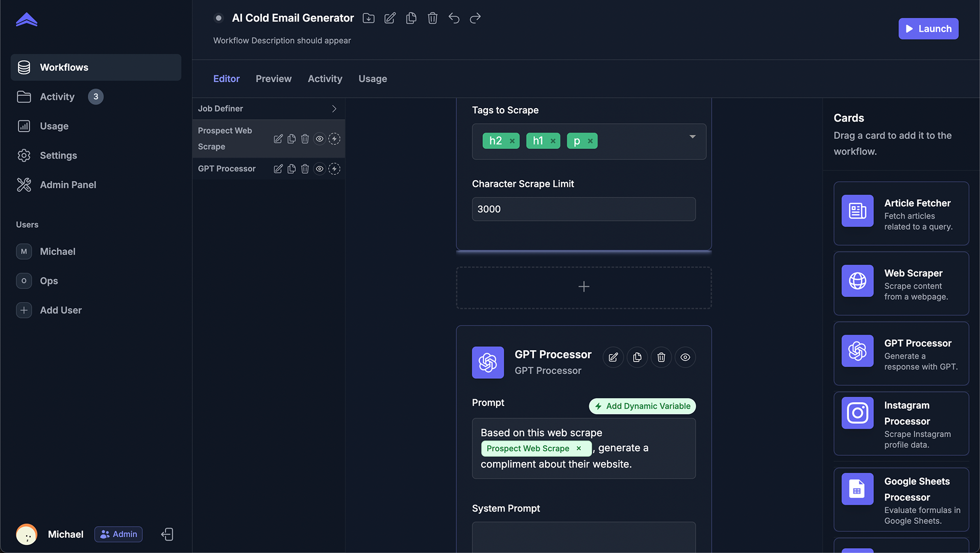Toggle eye icon for Prospect Web Scrape row

[x=320, y=139]
